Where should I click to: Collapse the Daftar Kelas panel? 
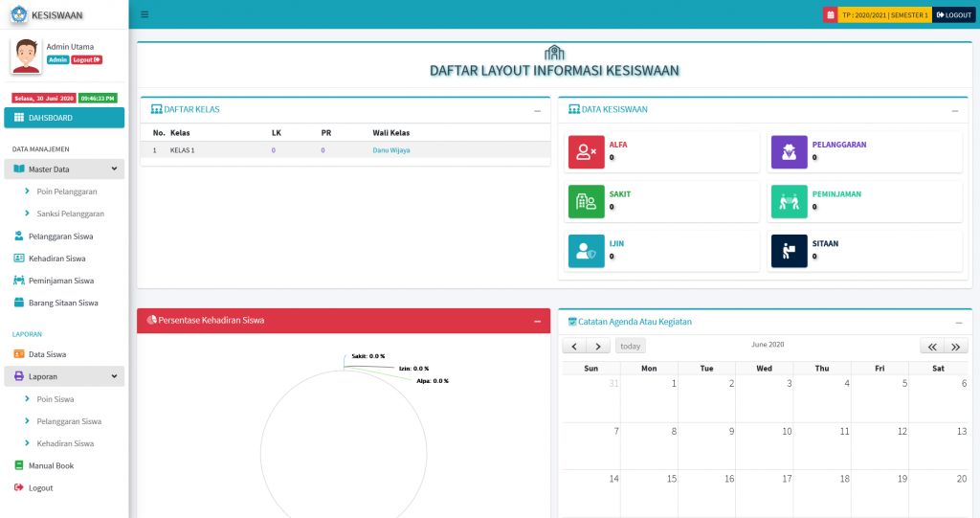click(537, 111)
